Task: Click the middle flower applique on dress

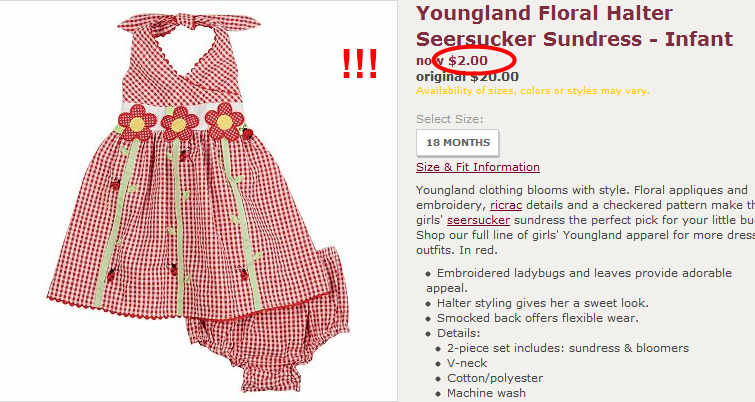Action: (x=180, y=124)
